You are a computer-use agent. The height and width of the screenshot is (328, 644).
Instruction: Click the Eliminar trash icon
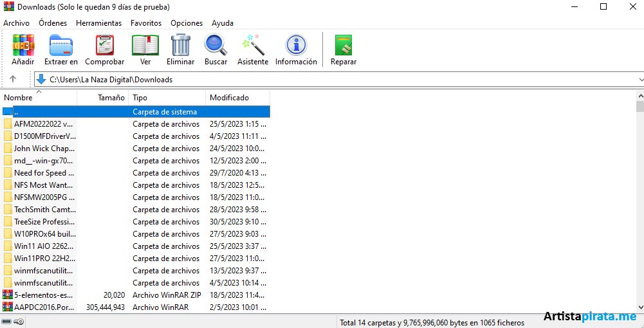[181, 45]
